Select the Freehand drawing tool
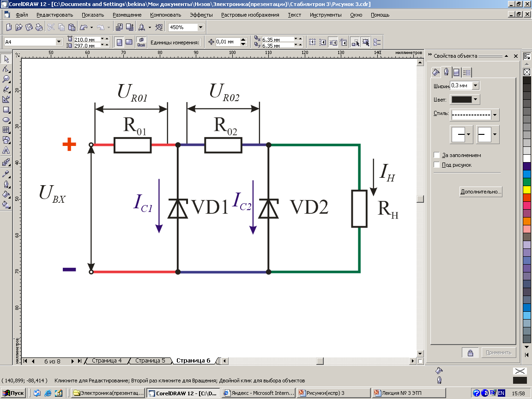This screenshot has width=532, height=399. point(6,90)
